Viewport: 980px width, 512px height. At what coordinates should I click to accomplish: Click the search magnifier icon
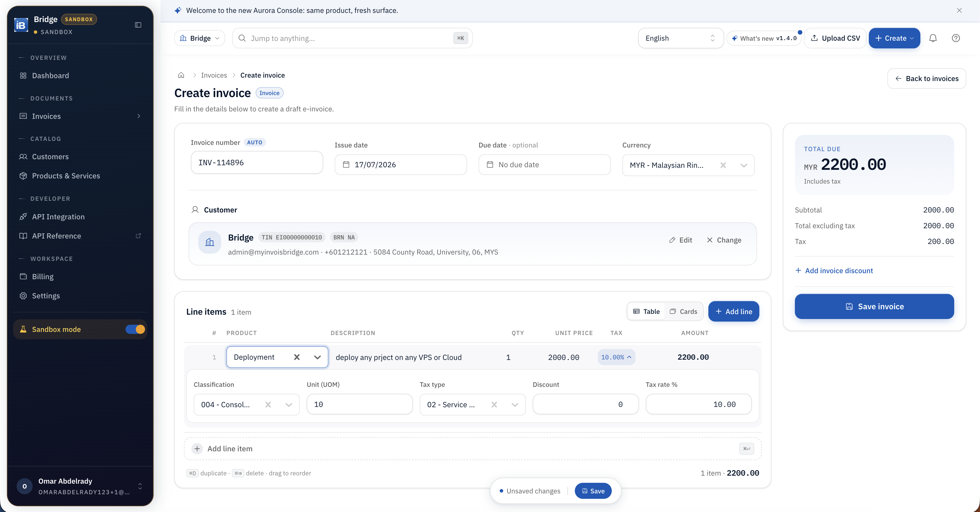pos(242,38)
